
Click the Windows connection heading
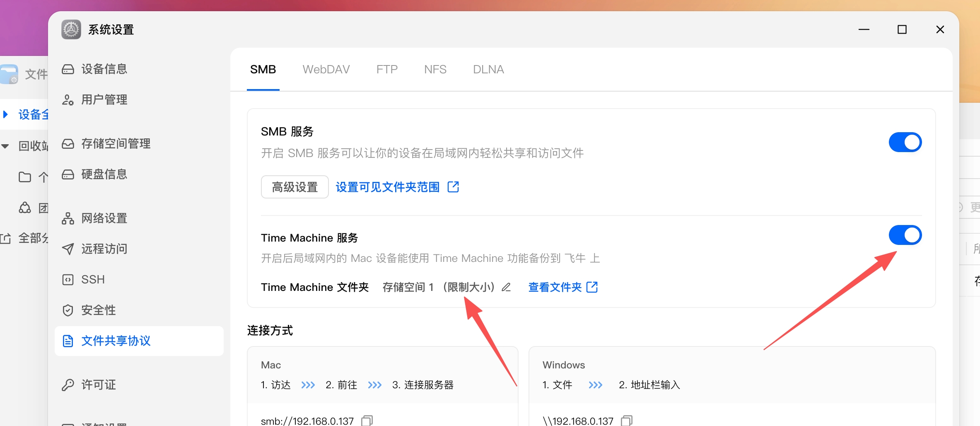(564, 365)
